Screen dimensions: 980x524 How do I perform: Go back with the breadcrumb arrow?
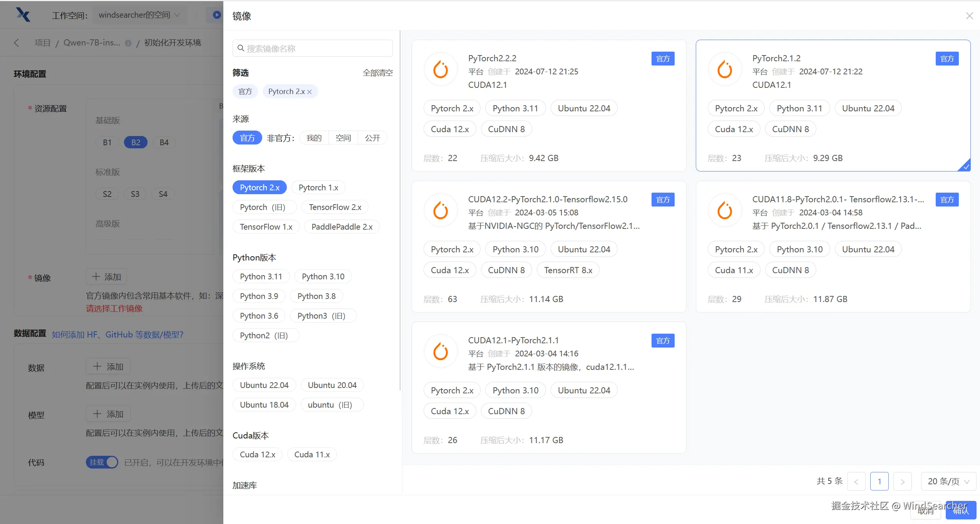(16, 43)
